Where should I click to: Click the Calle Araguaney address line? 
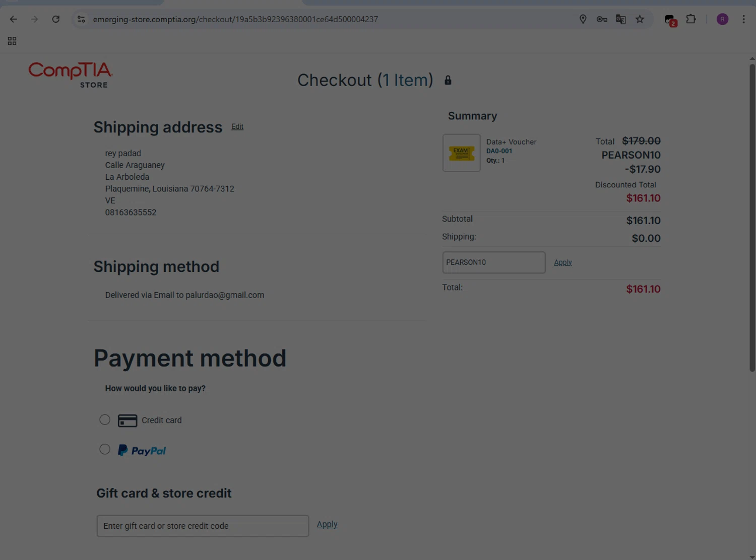click(135, 165)
